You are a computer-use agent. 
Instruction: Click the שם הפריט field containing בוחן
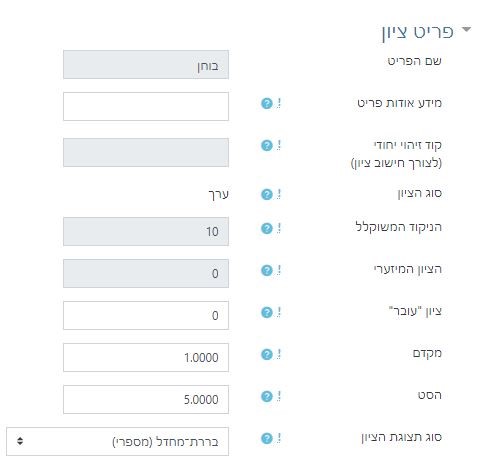146,65
